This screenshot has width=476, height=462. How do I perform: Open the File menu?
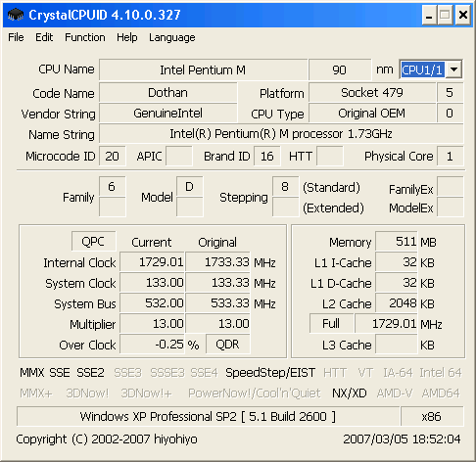point(16,37)
